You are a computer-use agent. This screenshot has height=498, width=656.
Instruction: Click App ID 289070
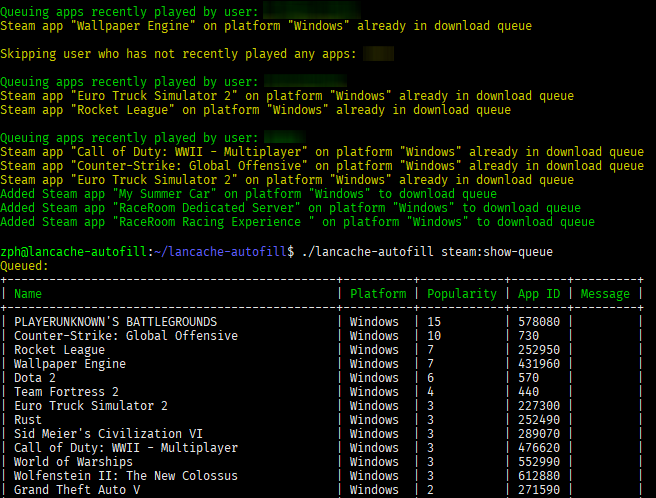pyautogui.click(x=539, y=434)
